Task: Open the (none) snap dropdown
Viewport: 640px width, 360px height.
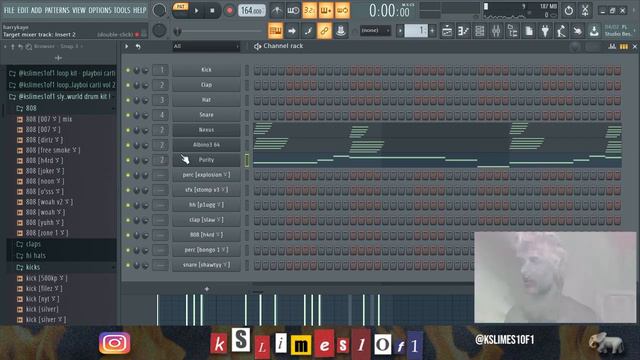Action: click(x=375, y=31)
